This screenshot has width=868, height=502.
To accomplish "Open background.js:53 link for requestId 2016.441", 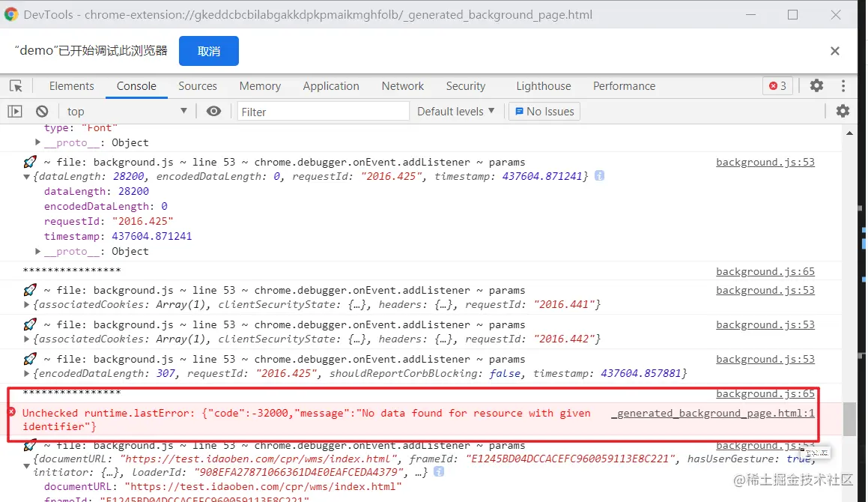I will (765, 290).
